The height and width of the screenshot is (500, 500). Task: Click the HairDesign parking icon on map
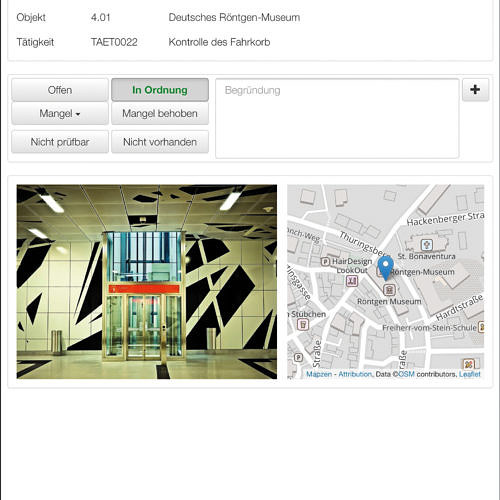click(x=325, y=261)
